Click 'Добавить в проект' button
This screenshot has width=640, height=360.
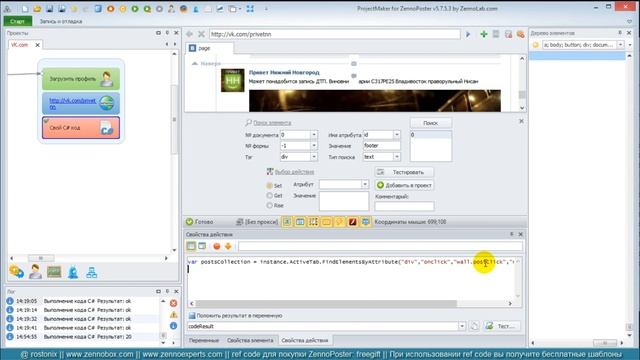tap(404, 185)
